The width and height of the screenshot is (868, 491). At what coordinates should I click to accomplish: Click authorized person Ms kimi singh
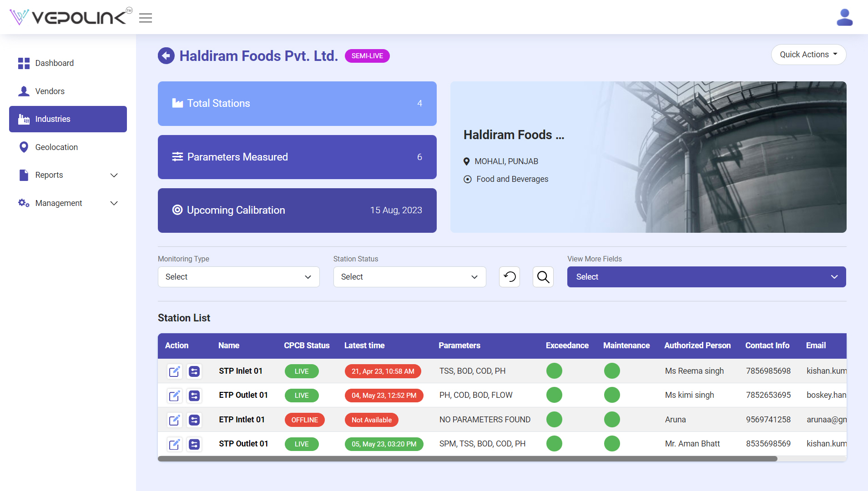tap(690, 395)
